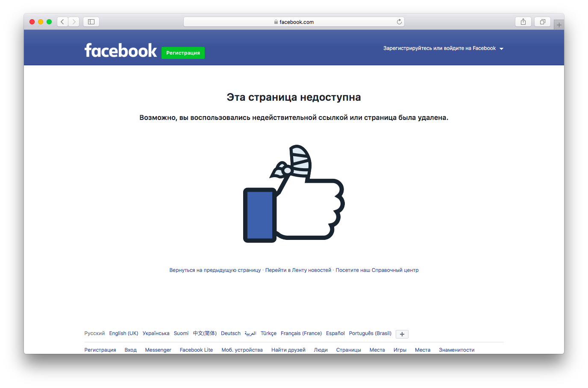Open Посетите наш Справочный центр link
588x388 pixels.
(x=377, y=270)
